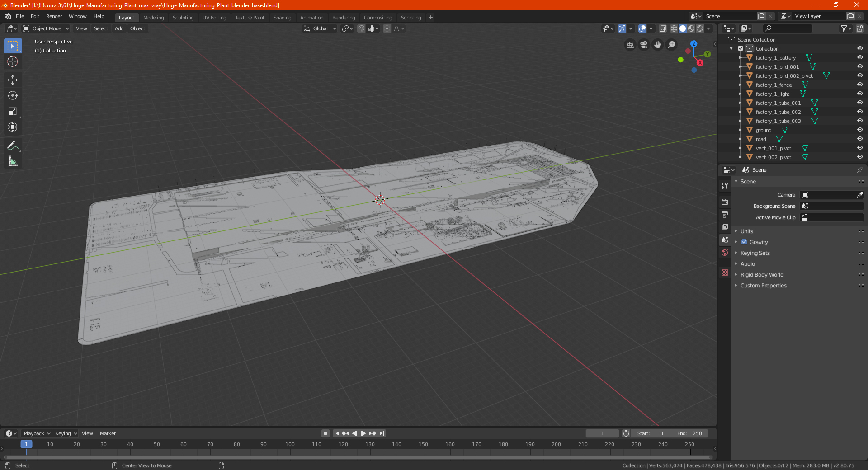Expand the Custom Properties panel
868x470 pixels.
click(x=763, y=286)
